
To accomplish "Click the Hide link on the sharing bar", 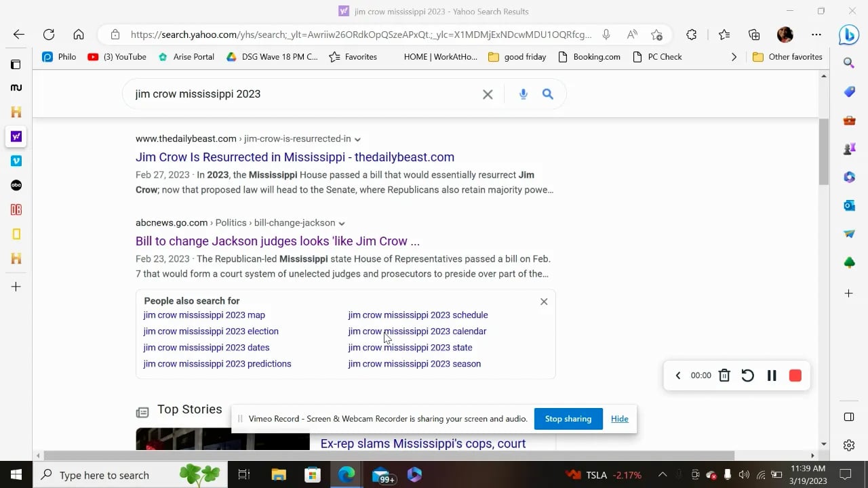I will [620, 419].
